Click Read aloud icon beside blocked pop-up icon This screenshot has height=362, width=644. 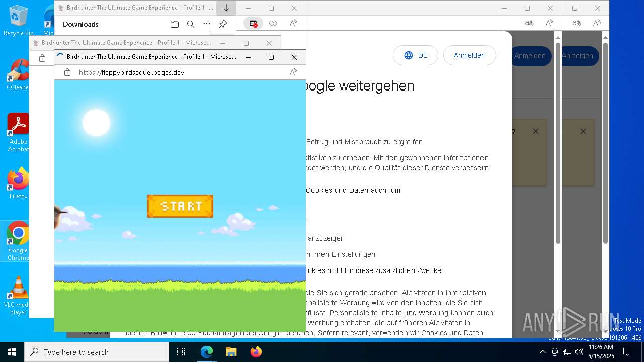[x=293, y=23]
